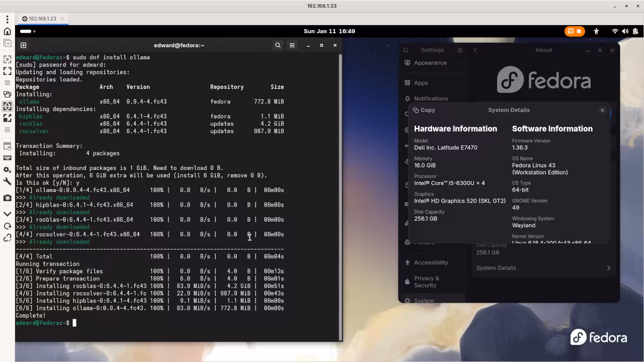Click the home icon in viewer sidebar
Screen dimensions: 644x362
click(7, 32)
